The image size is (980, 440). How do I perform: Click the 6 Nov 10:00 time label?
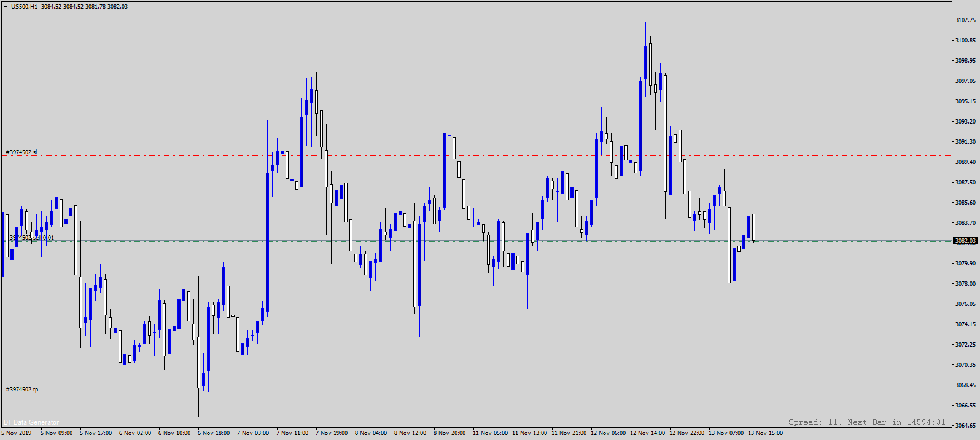click(x=174, y=433)
